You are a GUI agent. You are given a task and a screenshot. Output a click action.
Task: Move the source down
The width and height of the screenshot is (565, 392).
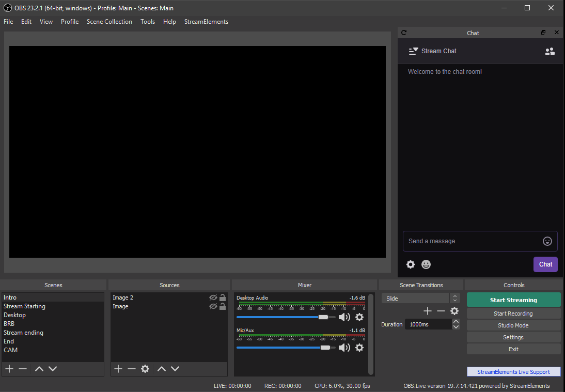coord(175,369)
